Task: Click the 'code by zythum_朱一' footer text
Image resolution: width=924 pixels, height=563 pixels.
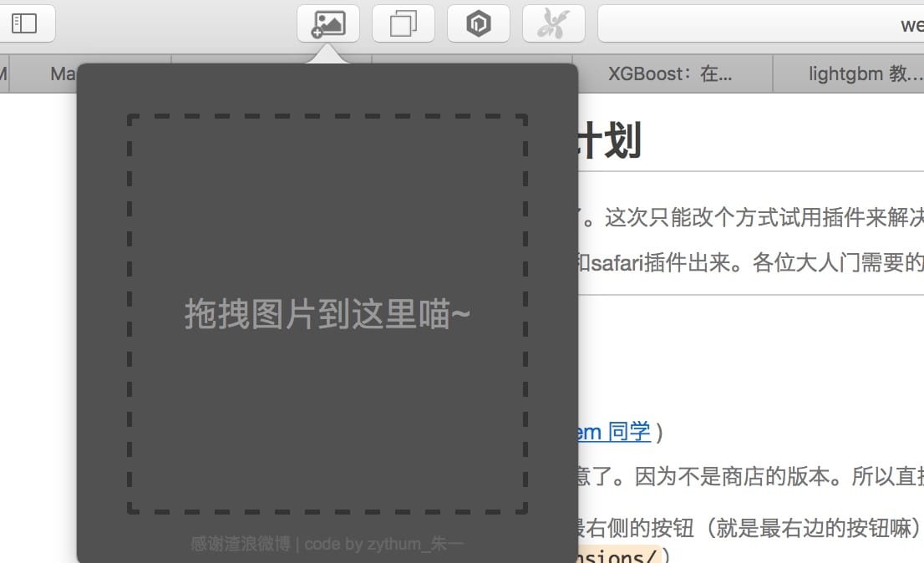Action: coord(383,544)
